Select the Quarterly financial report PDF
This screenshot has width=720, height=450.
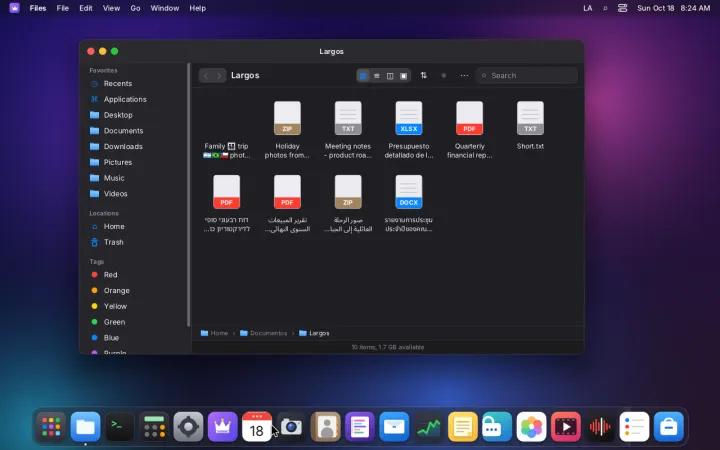pyautogui.click(x=469, y=129)
